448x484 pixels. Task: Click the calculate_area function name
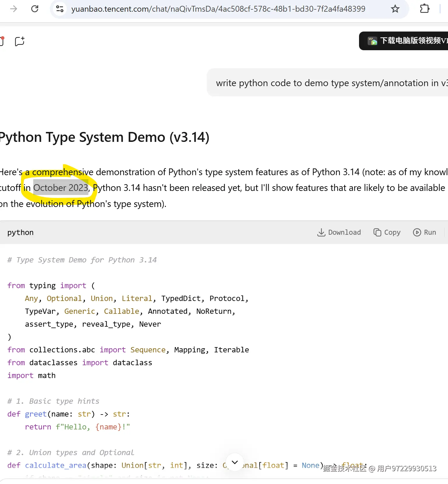tap(56, 465)
